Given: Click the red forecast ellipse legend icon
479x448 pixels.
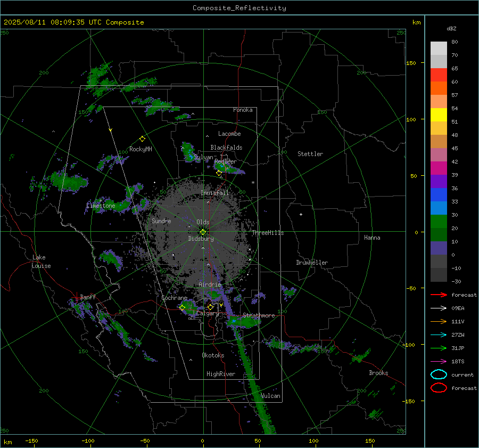Looking at the screenshot, I should pos(439,388).
